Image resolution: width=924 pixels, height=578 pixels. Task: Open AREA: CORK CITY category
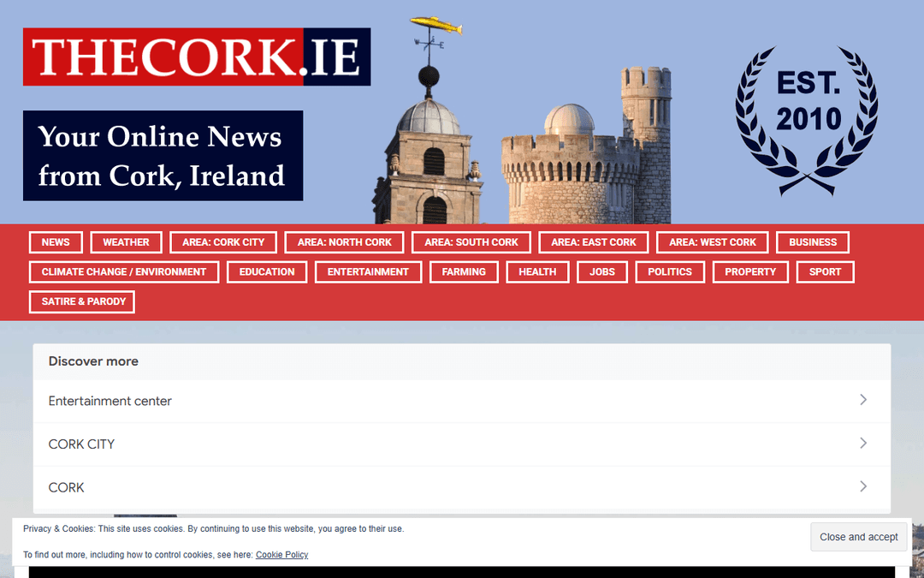[x=223, y=242]
